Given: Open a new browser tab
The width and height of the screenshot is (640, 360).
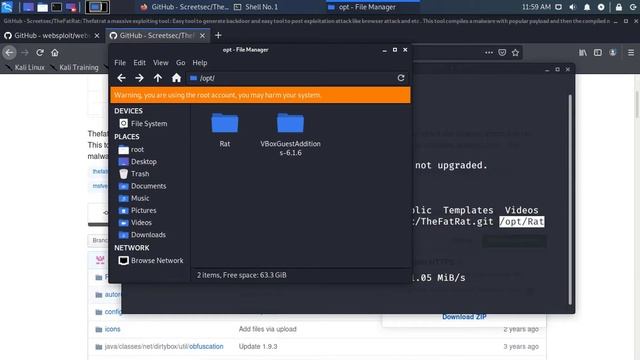Looking at the screenshot, I should point(218,36).
